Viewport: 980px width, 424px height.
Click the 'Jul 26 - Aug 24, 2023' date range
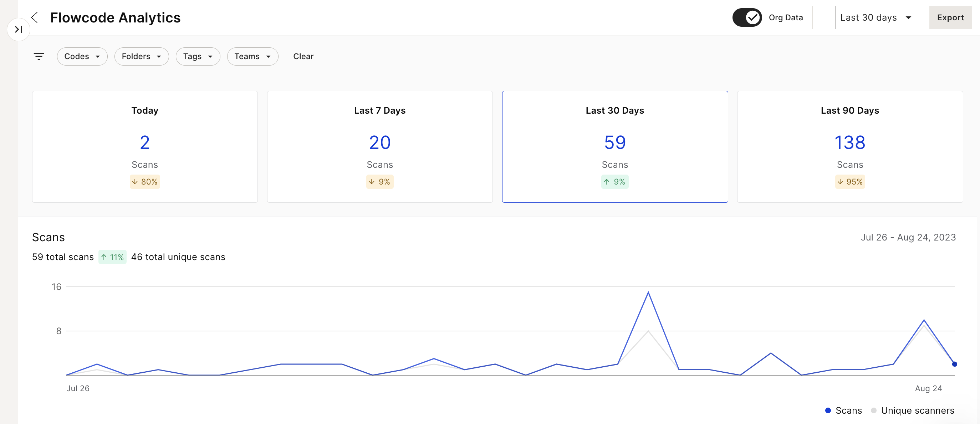click(x=908, y=237)
